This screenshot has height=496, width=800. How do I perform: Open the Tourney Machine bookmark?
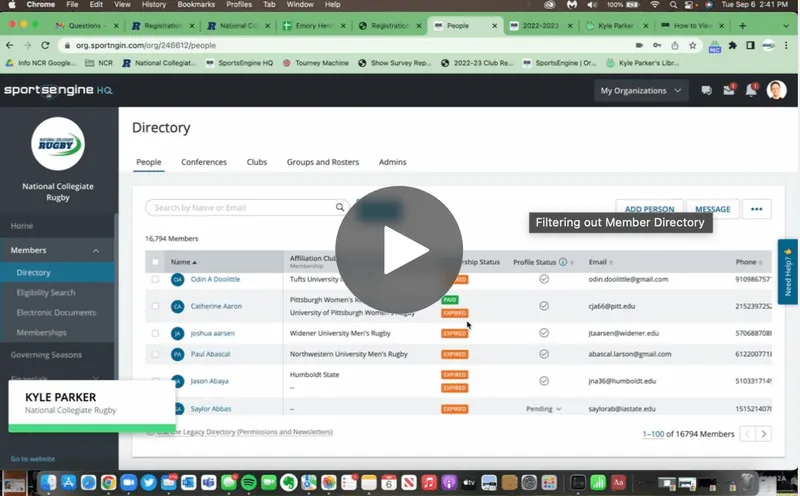tap(316, 63)
